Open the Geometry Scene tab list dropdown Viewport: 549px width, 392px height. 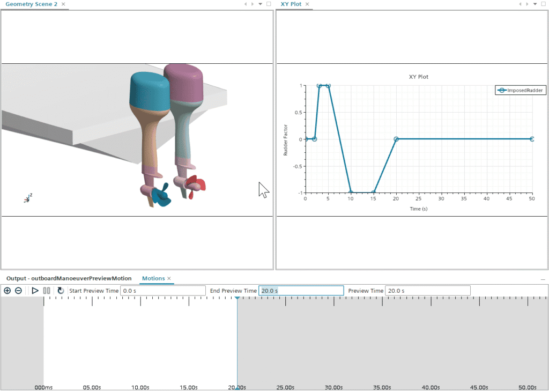260,4
